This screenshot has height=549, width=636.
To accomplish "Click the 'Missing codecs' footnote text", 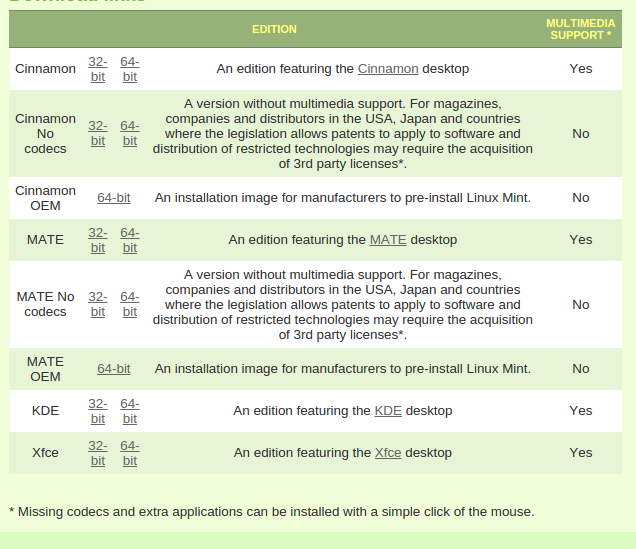I will pyautogui.click(x=272, y=512).
